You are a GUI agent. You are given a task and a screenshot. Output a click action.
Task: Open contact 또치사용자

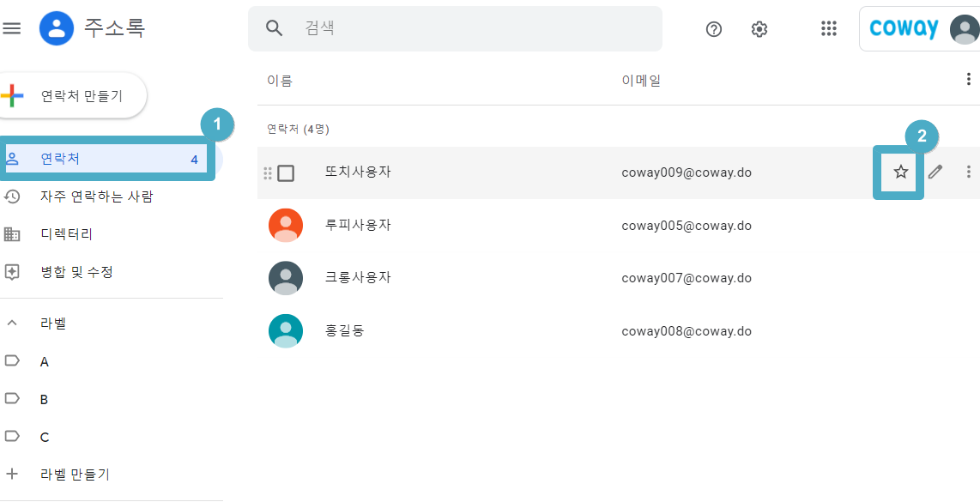[x=358, y=172]
